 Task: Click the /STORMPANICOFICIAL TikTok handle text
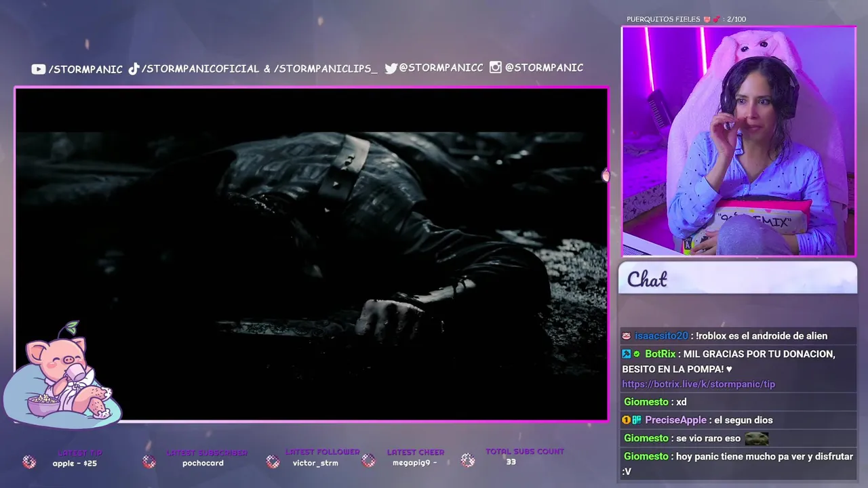[x=201, y=68]
